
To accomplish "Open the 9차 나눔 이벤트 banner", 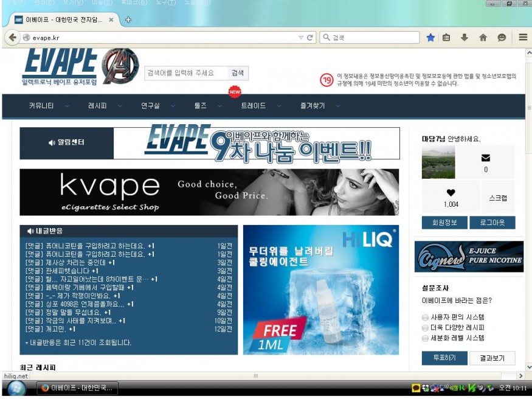I will point(257,143).
